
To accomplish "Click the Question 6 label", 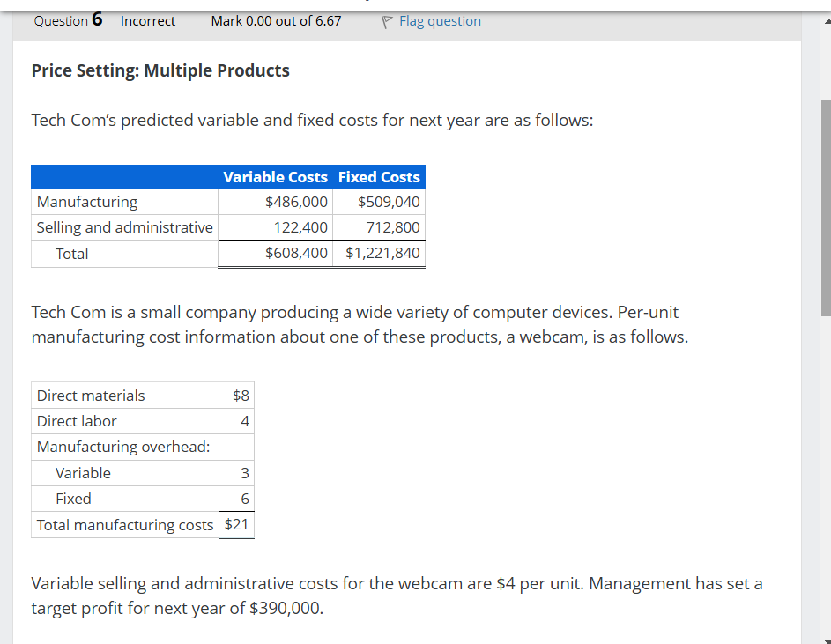I will click(68, 20).
